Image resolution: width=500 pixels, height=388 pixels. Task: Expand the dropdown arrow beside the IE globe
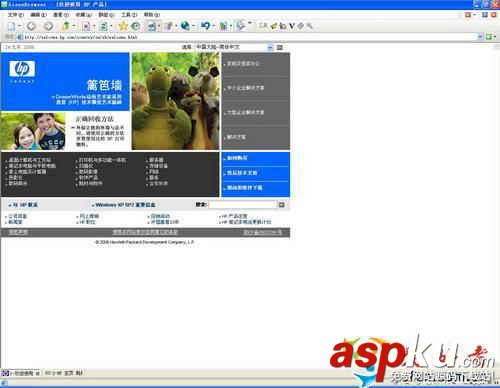click(193, 26)
